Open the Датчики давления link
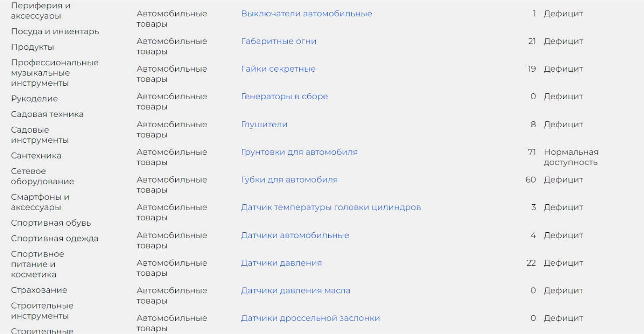This screenshot has width=644, height=334. (281, 263)
